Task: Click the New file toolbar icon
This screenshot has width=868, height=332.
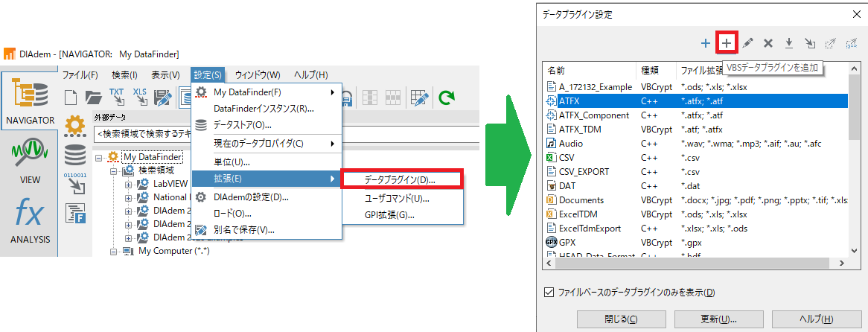Action: tap(71, 98)
